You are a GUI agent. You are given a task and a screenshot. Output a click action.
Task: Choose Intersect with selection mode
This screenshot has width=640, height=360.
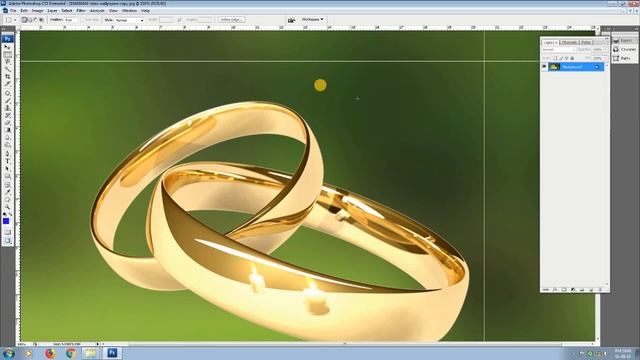(41, 20)
